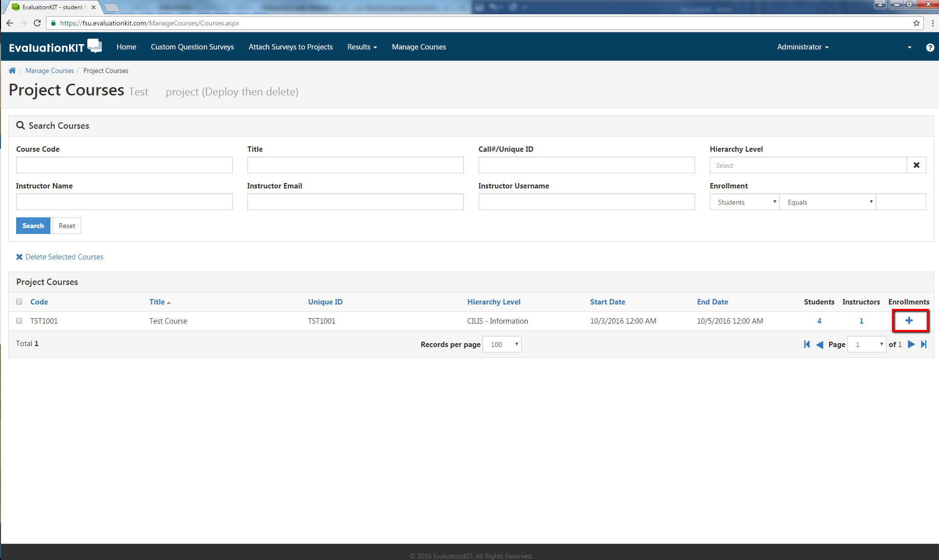Open the Chrome menu

coord(933,23)
